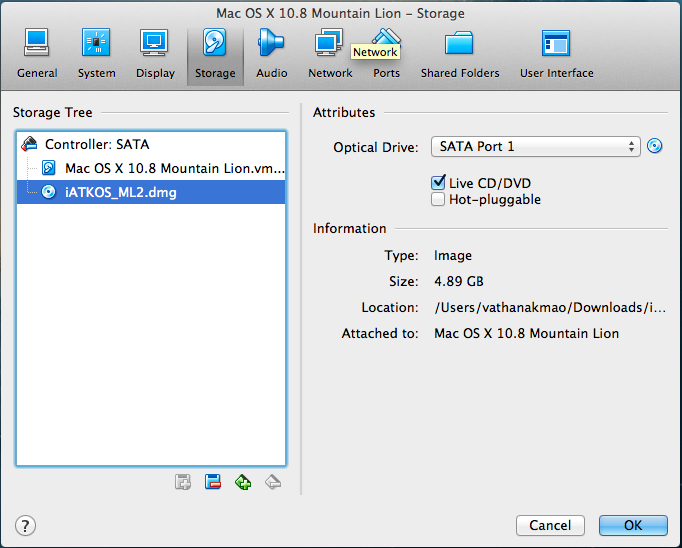The width and height of the screenshot is (682, 548).
Task: Open User Interface settings tab
Action: tap(556, 54)
